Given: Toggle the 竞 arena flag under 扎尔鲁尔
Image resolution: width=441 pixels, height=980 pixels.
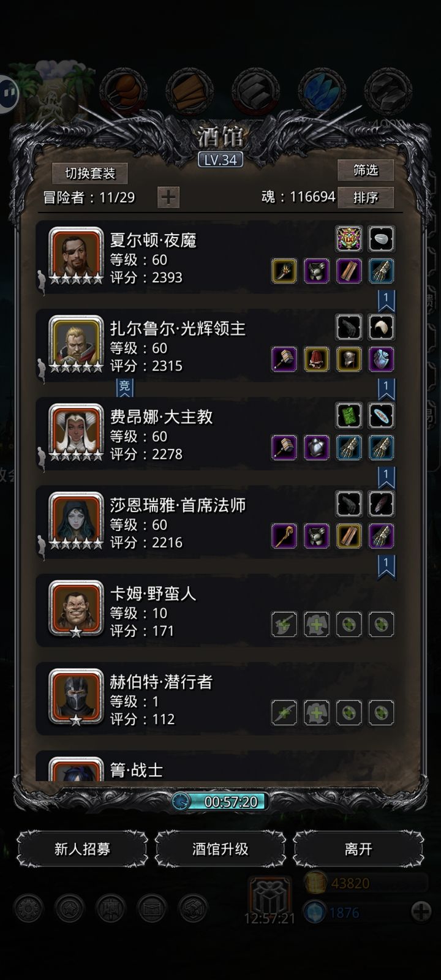Looking at the screenshot, I should 125,387.
